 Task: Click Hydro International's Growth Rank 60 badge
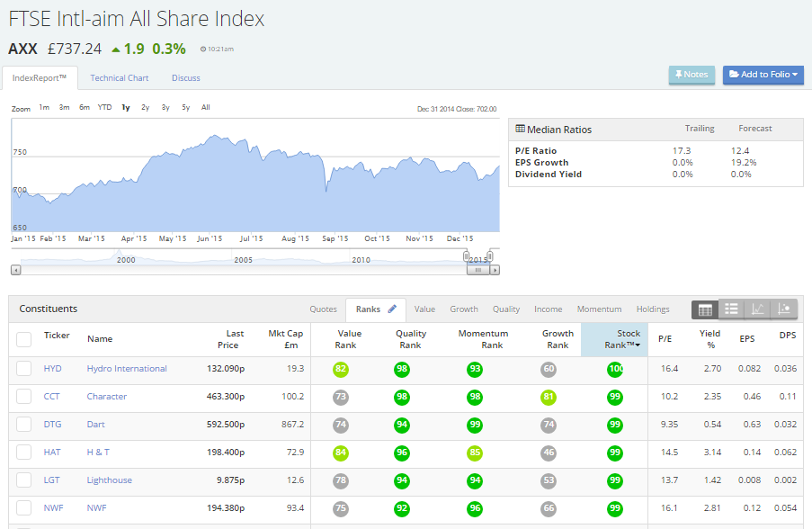coord(549,370)
